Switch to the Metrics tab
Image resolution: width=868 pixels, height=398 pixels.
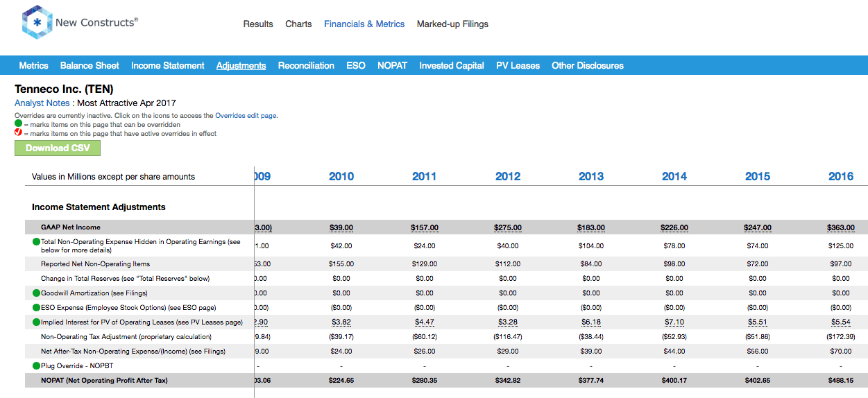pyautogui.click(x=33, y=66)
